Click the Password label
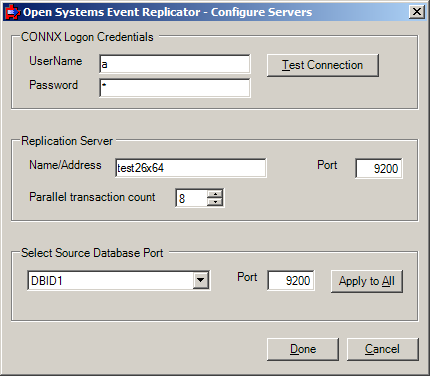Image resolution: width=430 pixels, height=376 pixels. point(53,85)
